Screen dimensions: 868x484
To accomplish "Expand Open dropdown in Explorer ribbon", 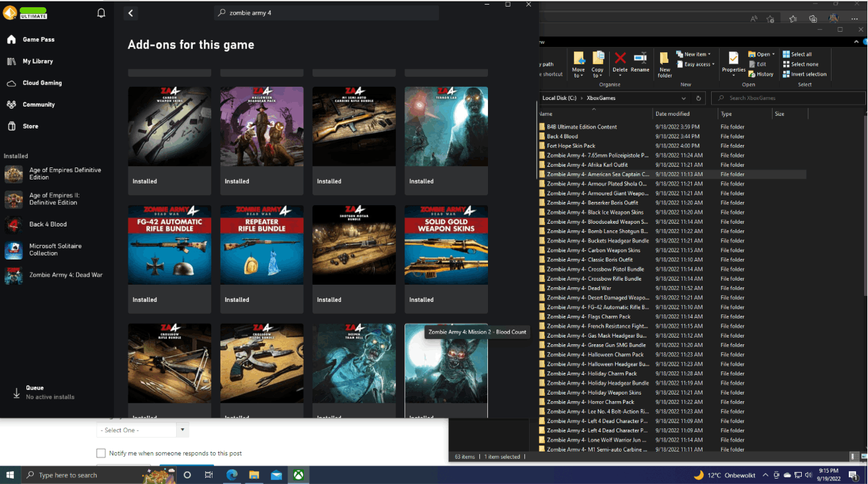I will 761,54.
